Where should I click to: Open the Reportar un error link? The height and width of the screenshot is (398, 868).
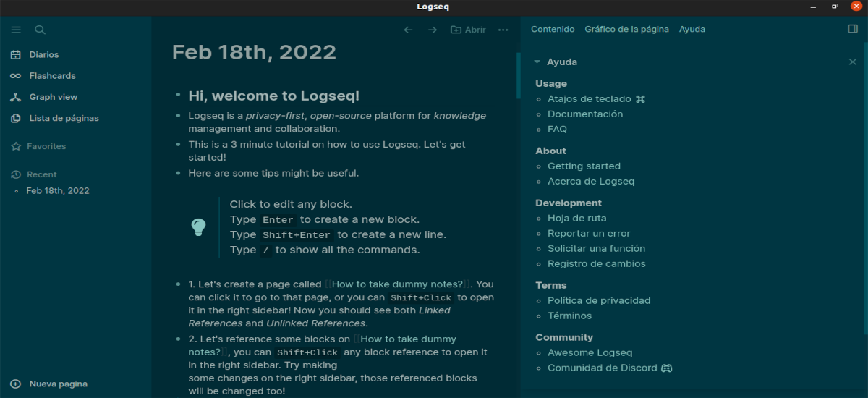tap(589, 234)
